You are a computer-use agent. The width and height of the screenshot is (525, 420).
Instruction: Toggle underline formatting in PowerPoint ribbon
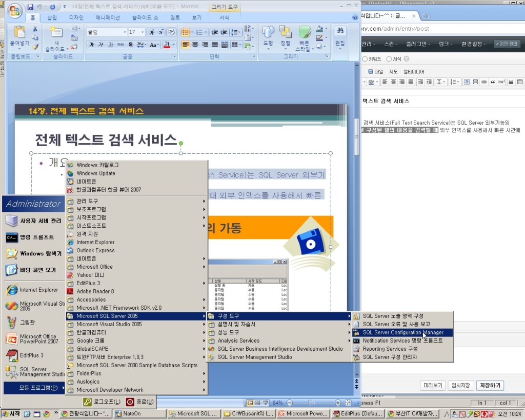click(111, 45)
